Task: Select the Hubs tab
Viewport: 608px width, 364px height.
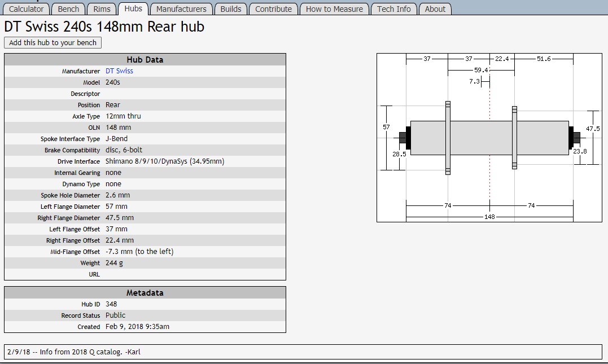Action: (133, 8)
